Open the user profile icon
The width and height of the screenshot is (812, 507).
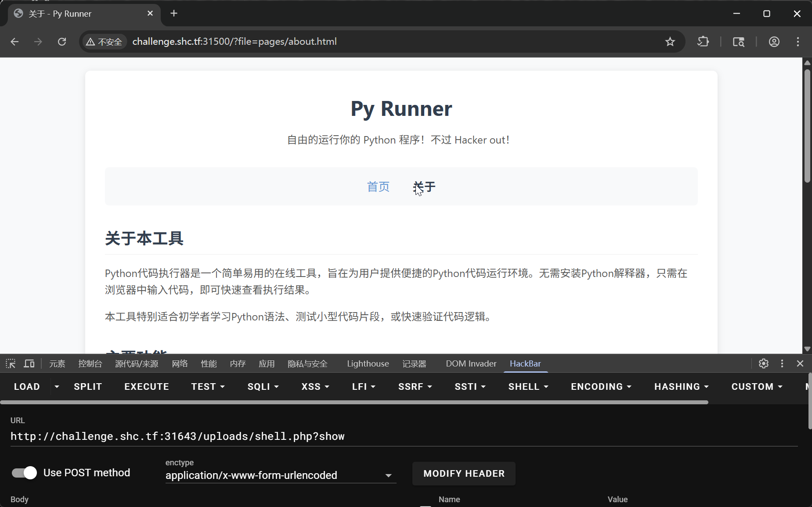[x=774, y=42]
